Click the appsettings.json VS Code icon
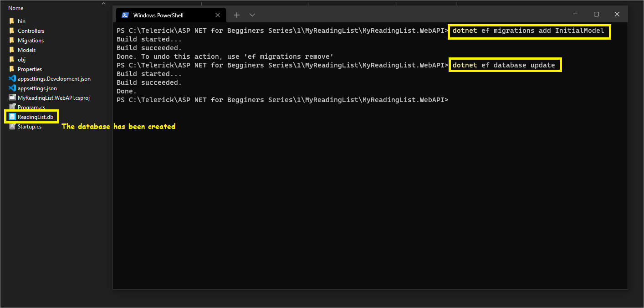Viewport: 644px width, 308px height. [12, 88]
